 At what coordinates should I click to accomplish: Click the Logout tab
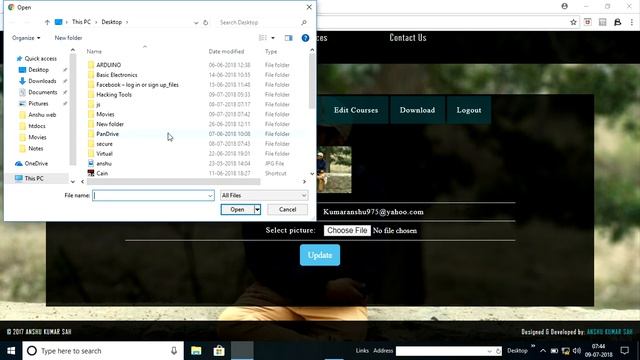pyautogui.click(x=469, y=110)
